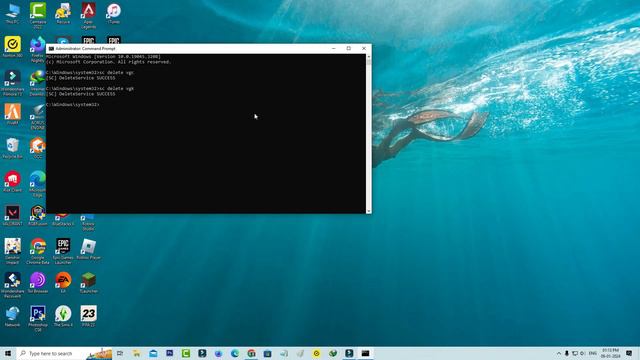Open File Explorer from the taskbar
Viewport: 640px width, 360px height.
coord(136,353)
